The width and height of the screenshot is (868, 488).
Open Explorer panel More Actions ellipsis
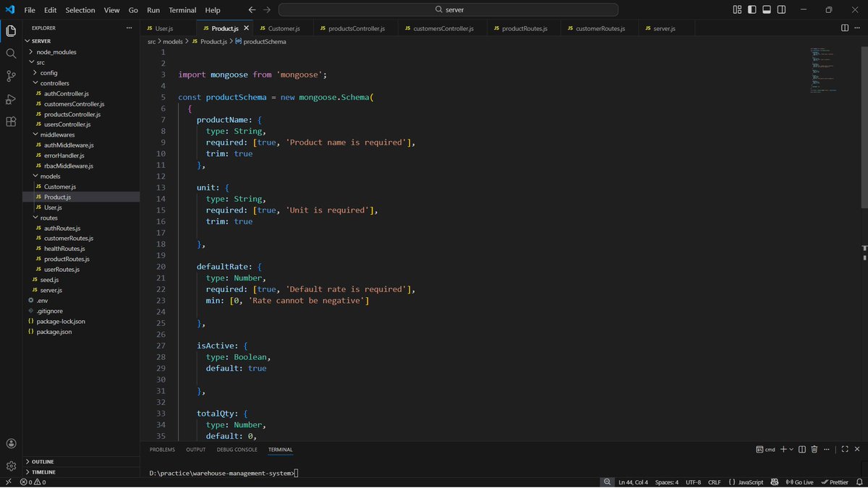[129, 27]
